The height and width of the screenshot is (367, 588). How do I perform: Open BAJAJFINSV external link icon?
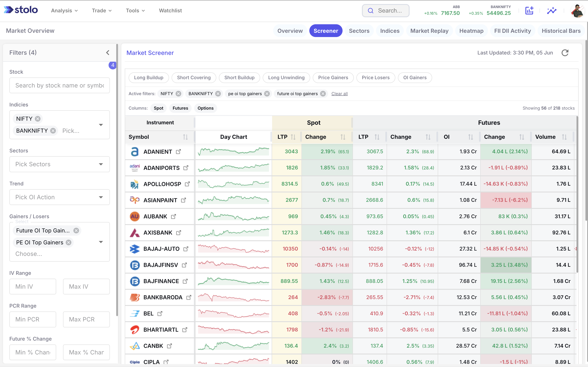184,265
